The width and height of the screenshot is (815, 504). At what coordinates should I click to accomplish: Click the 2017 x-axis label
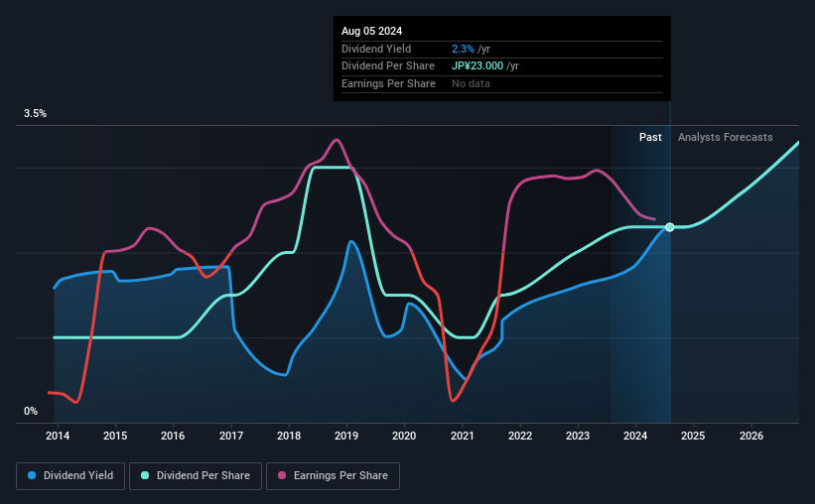[x=231, y=436]
